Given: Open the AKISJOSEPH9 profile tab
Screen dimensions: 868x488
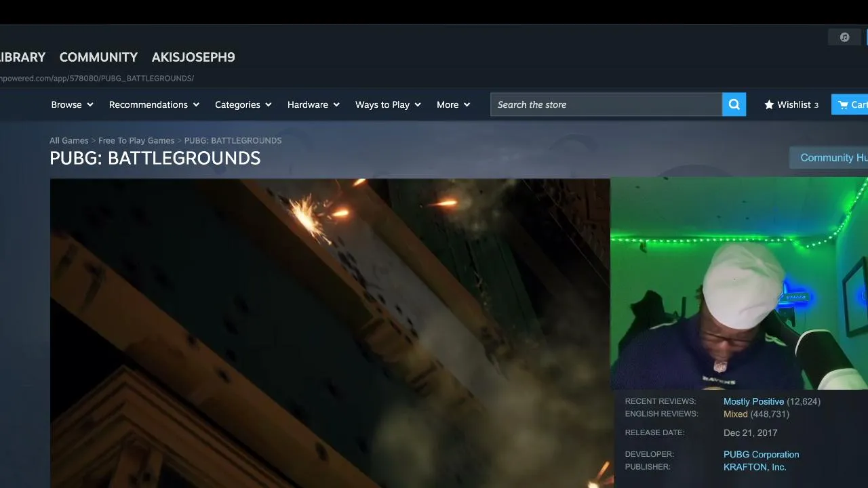Looking at the screenshot, I should pos(193,58).
